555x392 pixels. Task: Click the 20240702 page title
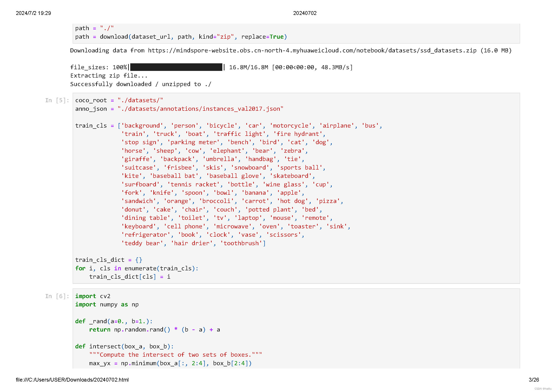[305, 13]
